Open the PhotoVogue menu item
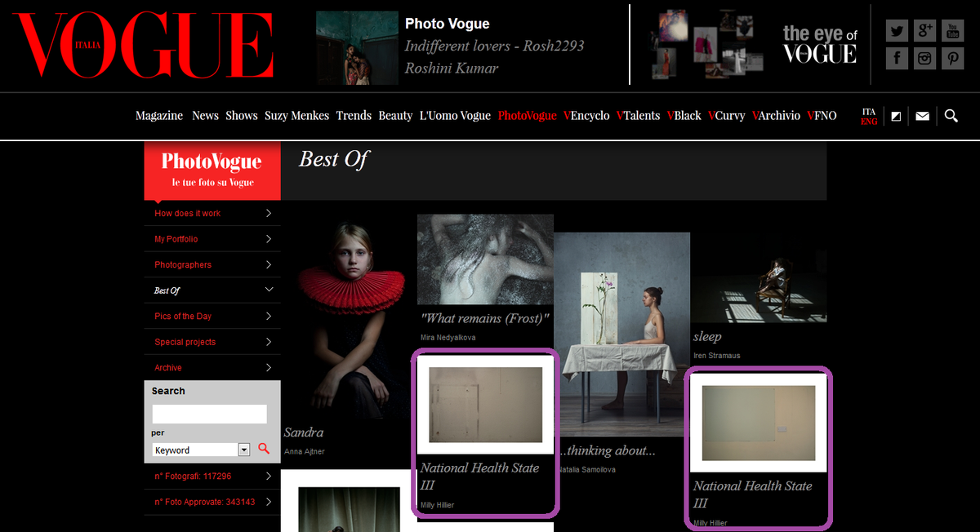This screenshot has width=980, height=532. (527, 116)
